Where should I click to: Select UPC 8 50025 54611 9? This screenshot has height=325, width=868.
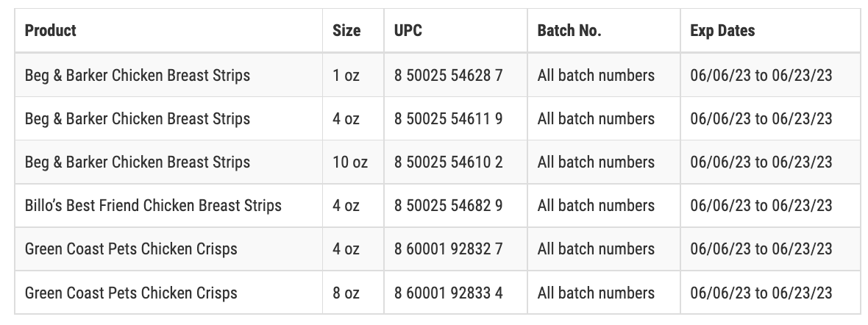tap(449, 118)
